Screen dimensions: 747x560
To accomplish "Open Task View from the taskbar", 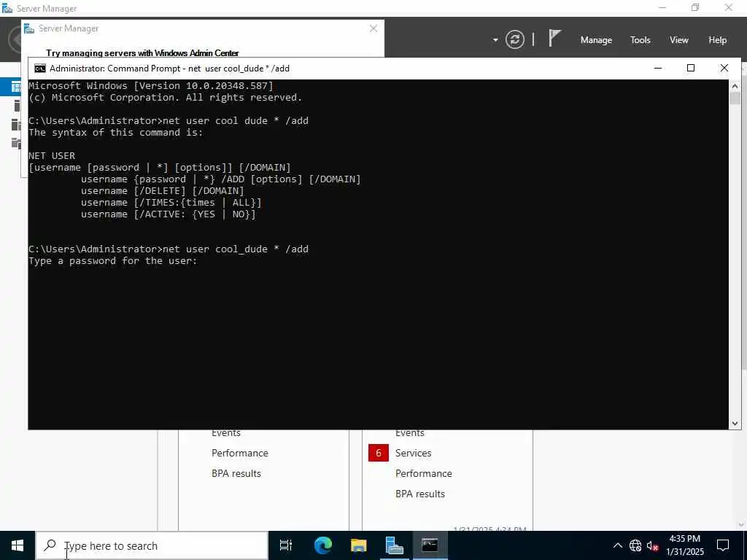I will tap(285, 545).
